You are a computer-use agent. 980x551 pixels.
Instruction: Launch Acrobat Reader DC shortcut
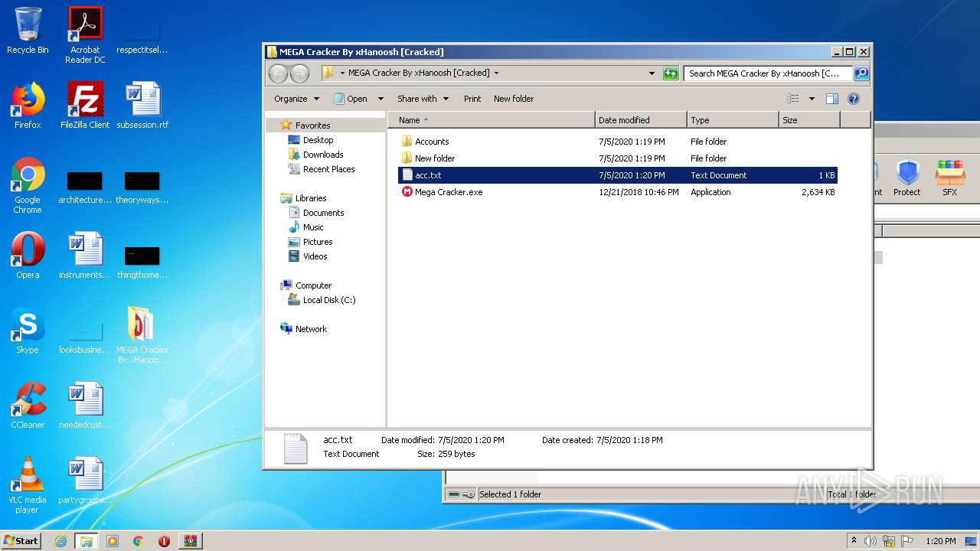point(85,35)
